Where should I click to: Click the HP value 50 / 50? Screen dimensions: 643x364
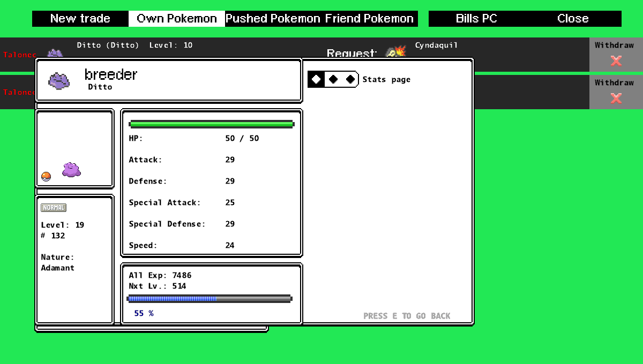[242, 139]
